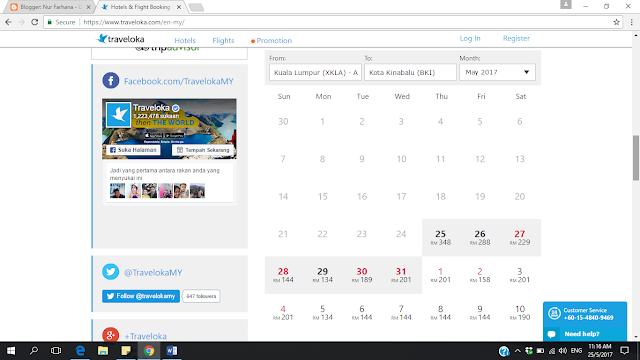The width and height of the screenshot is (640, 360).
Task: Open @TravelokaMY Twitter link
Action: tap(153, 272)
